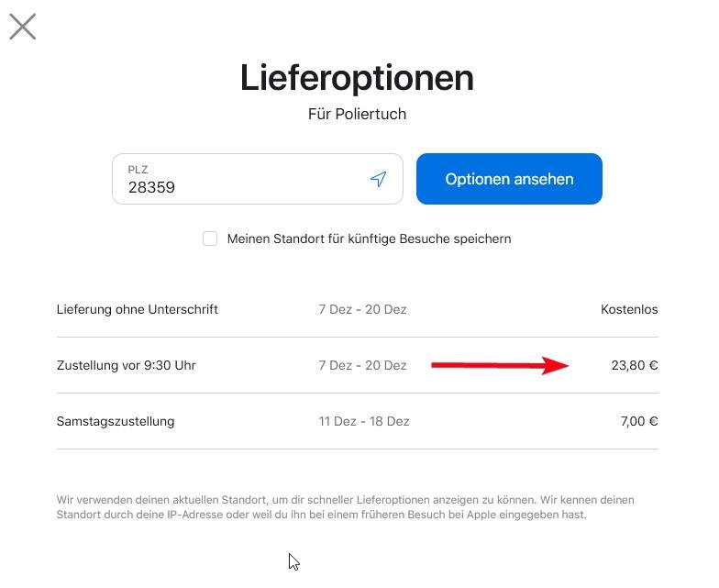
Task: Click the Optionen ansehen button
Action: 509,179
